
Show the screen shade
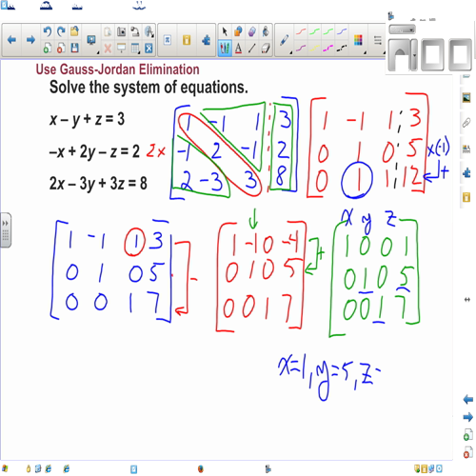(121, 49)
